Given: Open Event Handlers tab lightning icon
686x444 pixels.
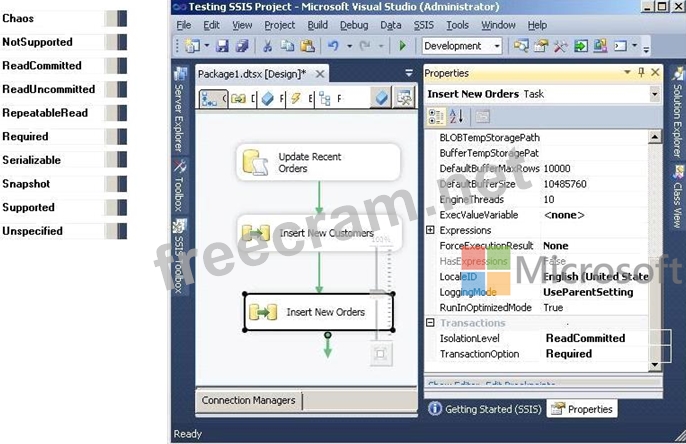Looking at the screenshot, I should pos(295,99).
